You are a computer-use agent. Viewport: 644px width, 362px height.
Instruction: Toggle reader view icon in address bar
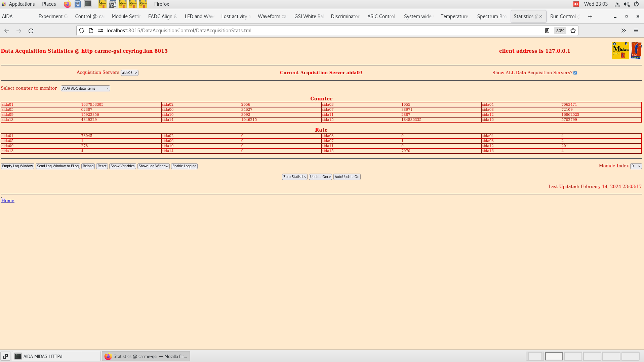pyautogui.click(x=547, y=31)
